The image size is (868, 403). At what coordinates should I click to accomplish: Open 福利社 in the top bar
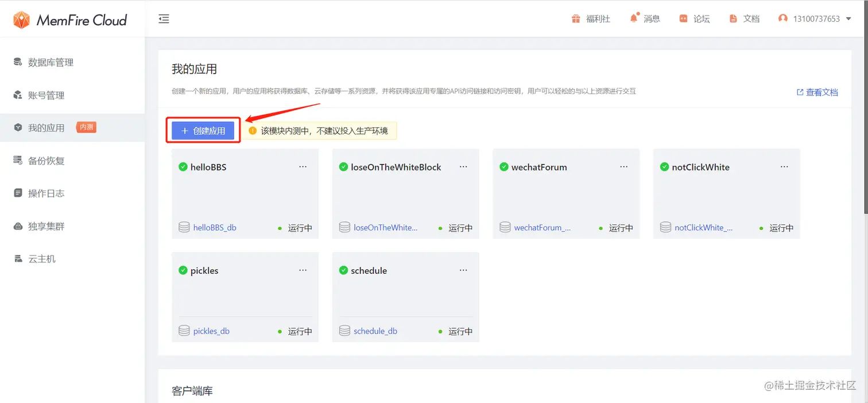598,19
